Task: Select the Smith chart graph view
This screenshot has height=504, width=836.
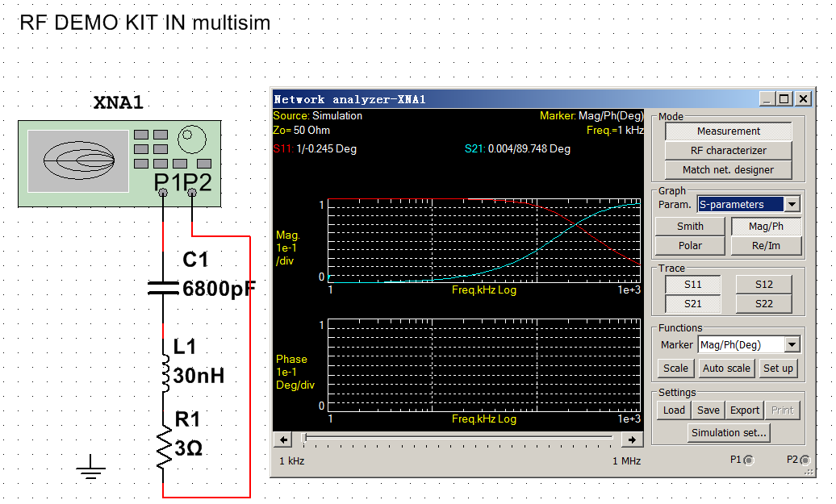Action: (690, 227)
